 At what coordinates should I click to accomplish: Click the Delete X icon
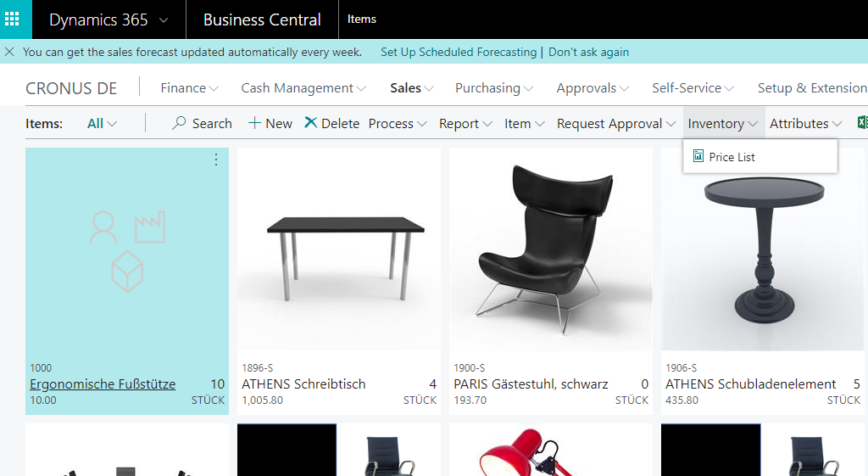pos(311,123)
